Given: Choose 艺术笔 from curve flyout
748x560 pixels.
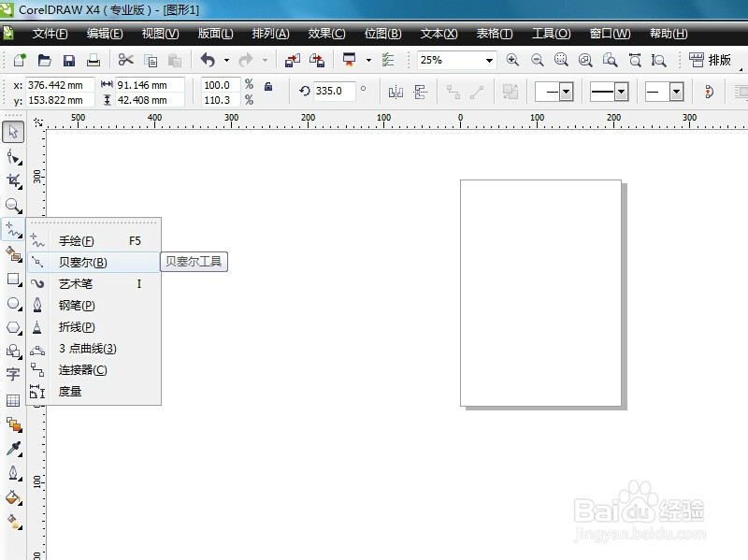Looking at the screenshot, I should (93, 284).
